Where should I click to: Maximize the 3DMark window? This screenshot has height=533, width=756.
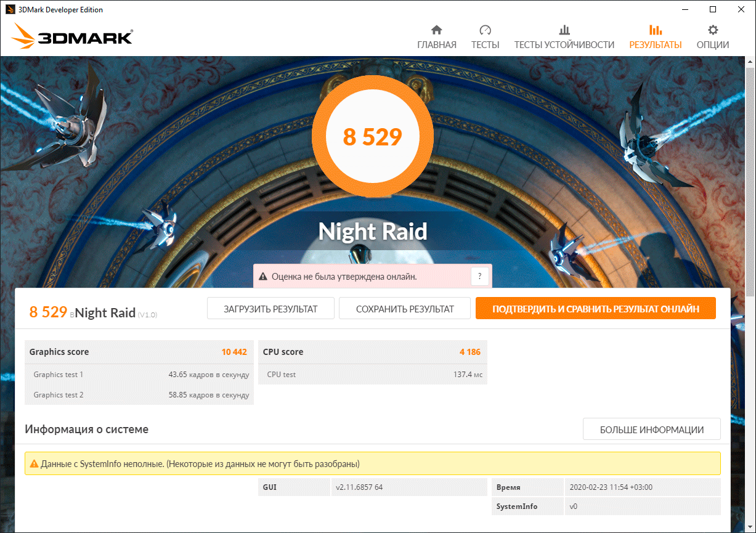pos(713,9)
